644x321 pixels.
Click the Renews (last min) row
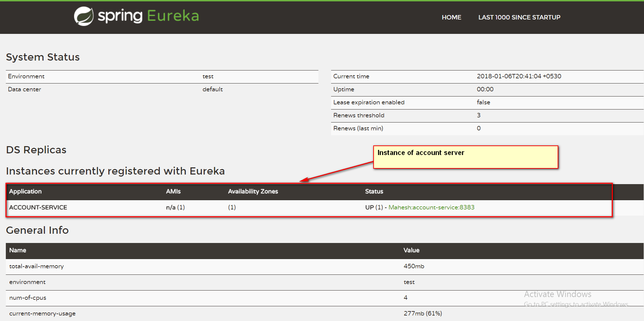[358, 128]
